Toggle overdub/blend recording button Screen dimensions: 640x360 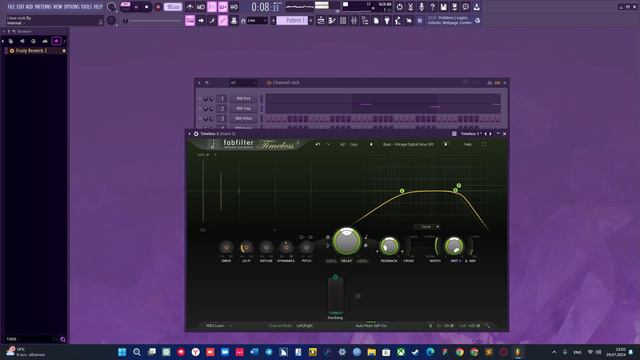(x=223, y=7)
